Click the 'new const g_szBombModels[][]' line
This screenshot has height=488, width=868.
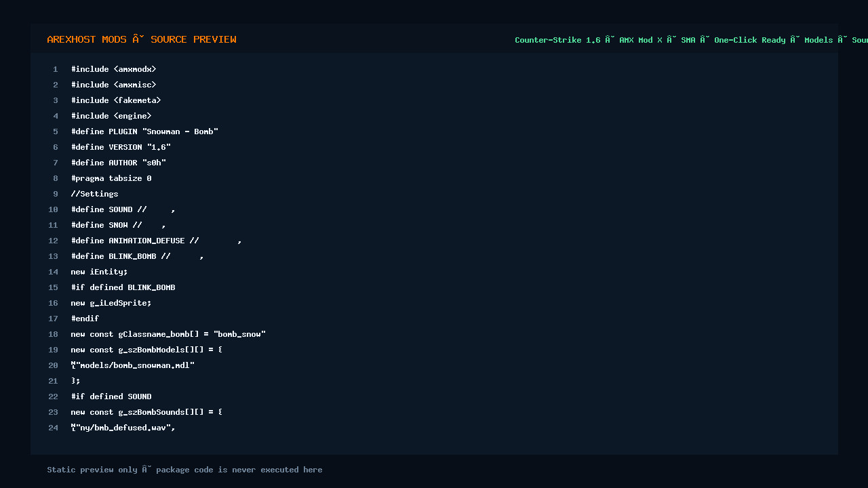click(146, 350)
